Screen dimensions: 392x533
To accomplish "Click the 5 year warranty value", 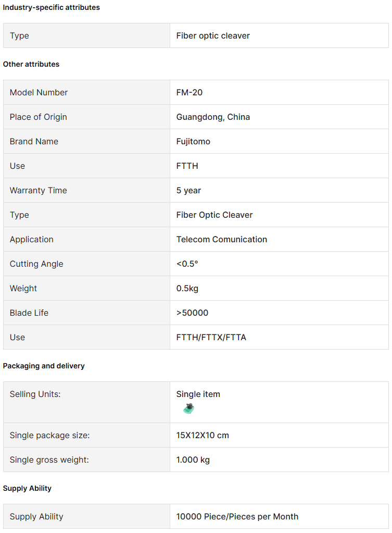I will [x=188, y=190].
